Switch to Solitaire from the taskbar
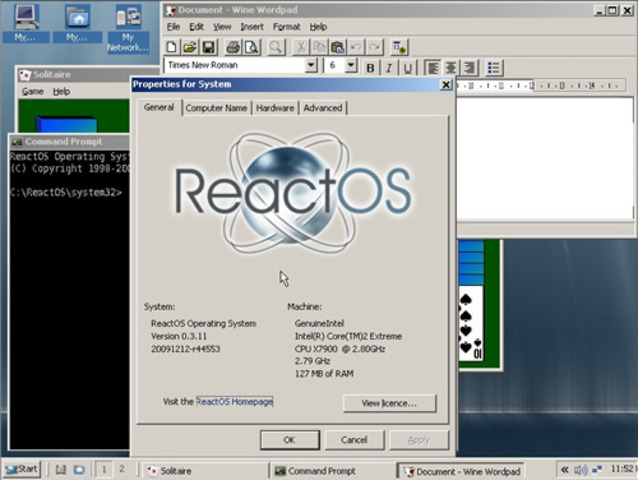This screenshot has height=480, width=638. [204, 471]
